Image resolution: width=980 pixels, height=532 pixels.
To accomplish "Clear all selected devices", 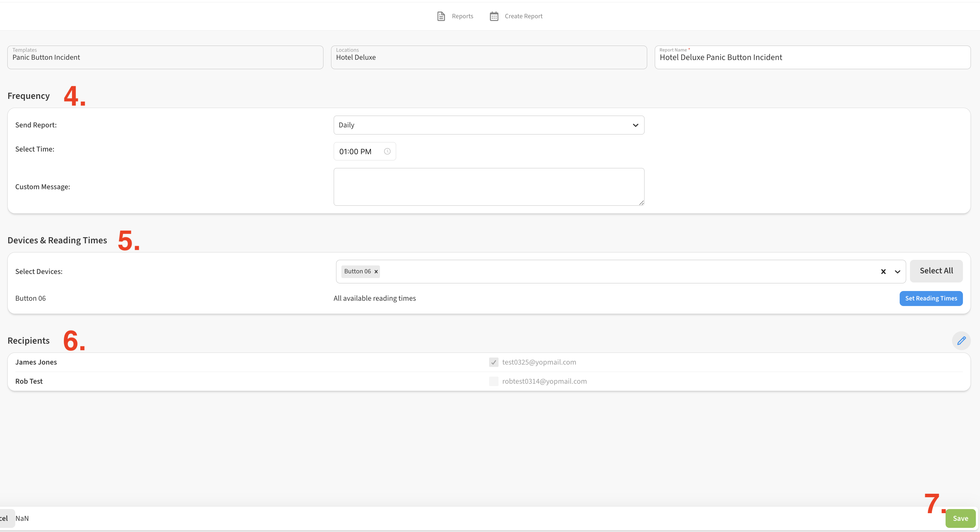I will tap(883, 272).
